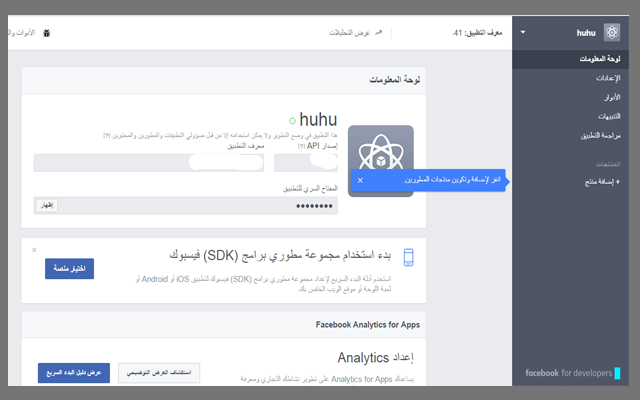Click the اختيار منصة button
The image size is (640, 400).
69,269
